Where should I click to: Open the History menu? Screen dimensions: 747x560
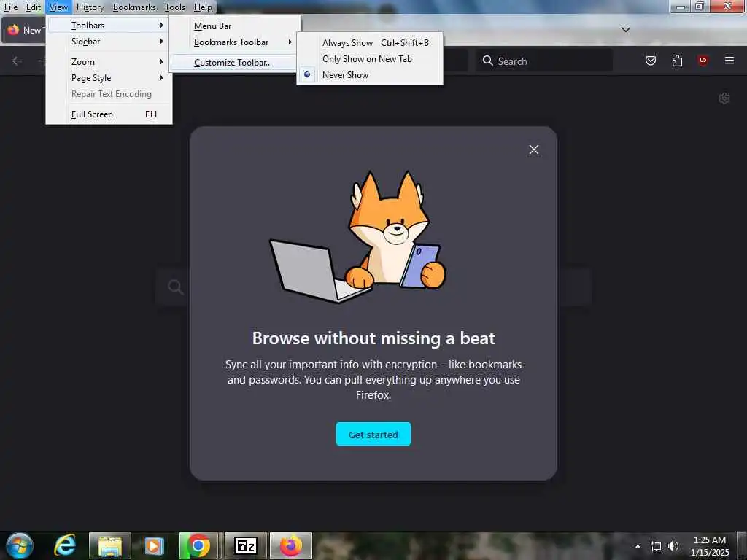90,7
